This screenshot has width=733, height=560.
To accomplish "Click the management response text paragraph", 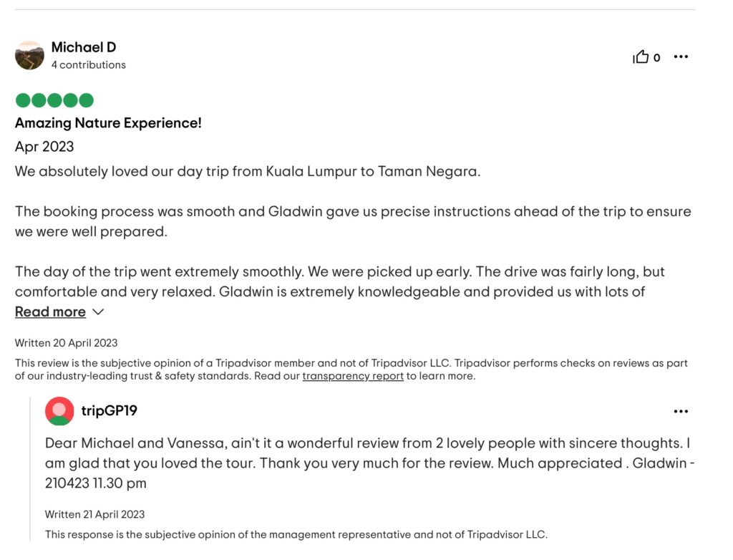I will tap(369, 463).
